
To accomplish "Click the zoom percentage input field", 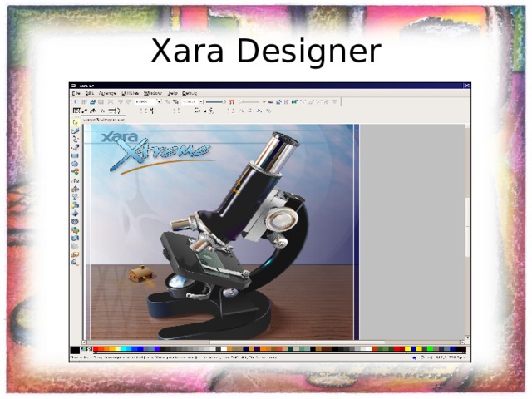I will pyautogui.click(x=145, y=101).
